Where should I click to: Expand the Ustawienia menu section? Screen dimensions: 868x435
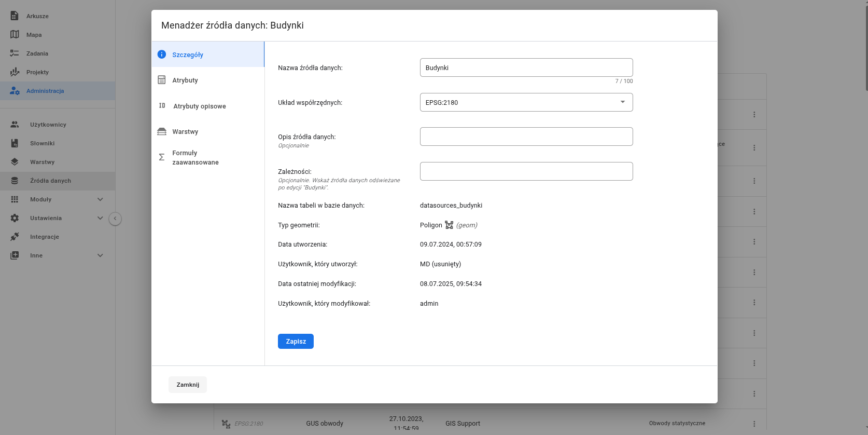100,218
